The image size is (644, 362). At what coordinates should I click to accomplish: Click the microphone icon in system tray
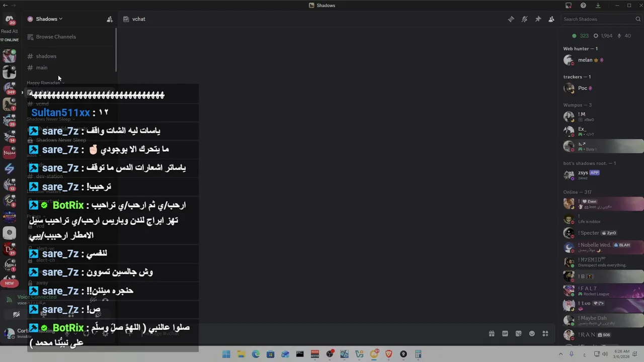tap(572, 354)
